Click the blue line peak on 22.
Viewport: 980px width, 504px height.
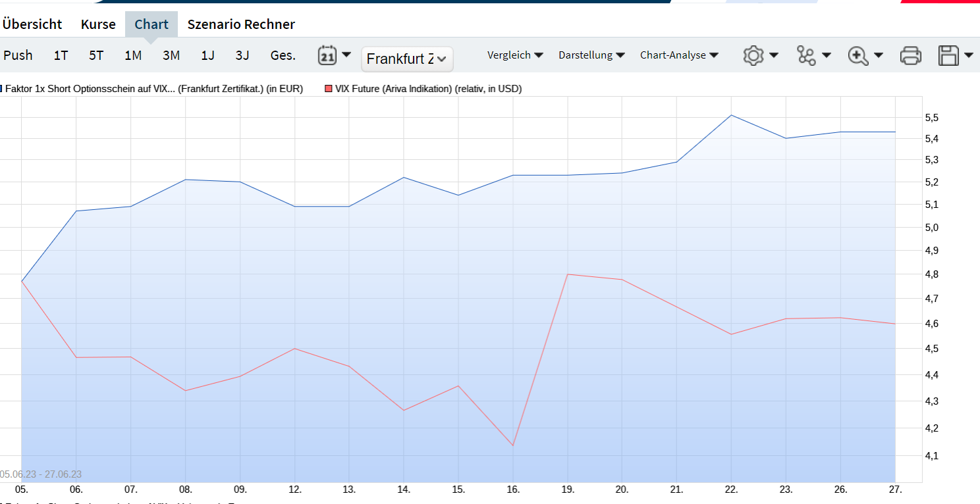731,115
